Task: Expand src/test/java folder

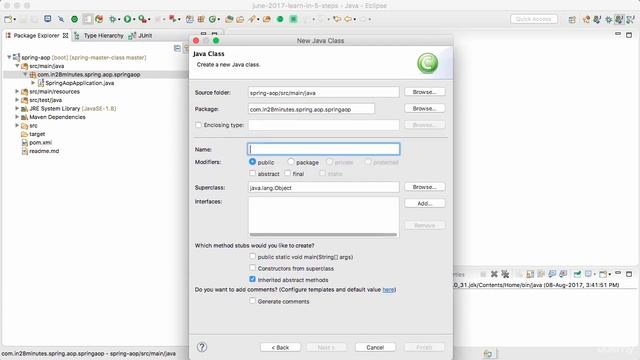Action: tap(17, 100)
